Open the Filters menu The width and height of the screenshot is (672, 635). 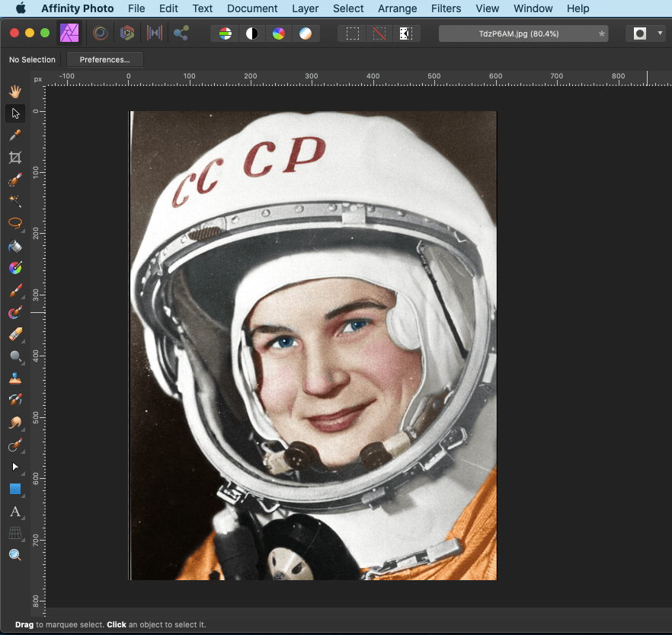[446, 8]
